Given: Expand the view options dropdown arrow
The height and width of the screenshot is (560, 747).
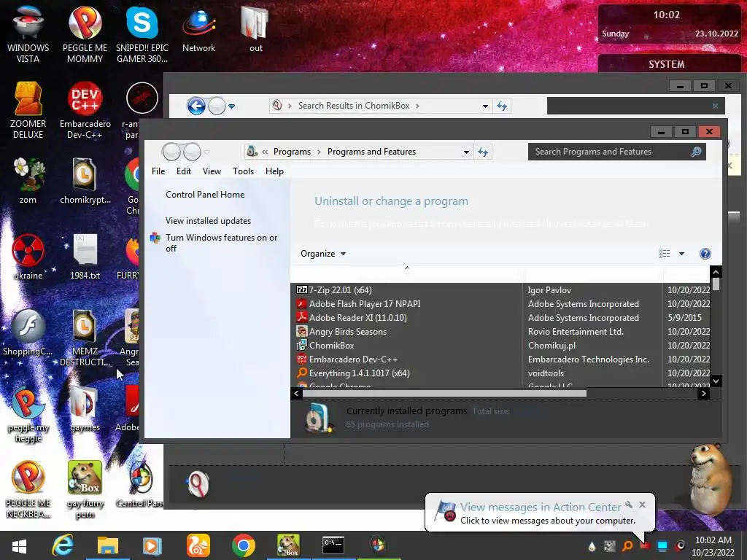Looking at the screenshot, I should (682, 254).
